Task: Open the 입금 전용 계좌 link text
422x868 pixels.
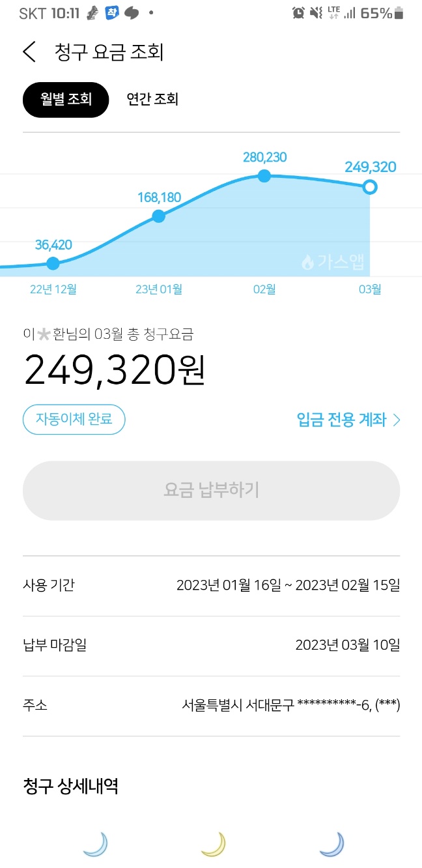Action: coord(341,420)
